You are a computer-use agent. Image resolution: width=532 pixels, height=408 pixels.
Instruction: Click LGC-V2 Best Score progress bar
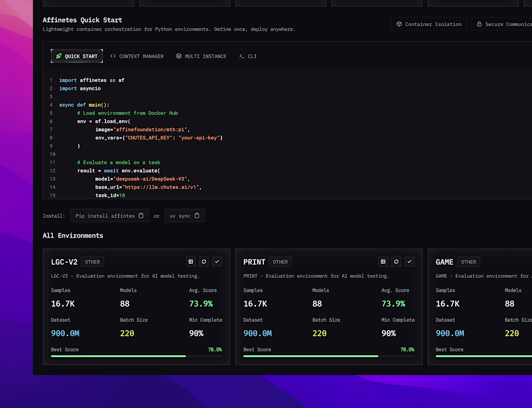[136, 356]
